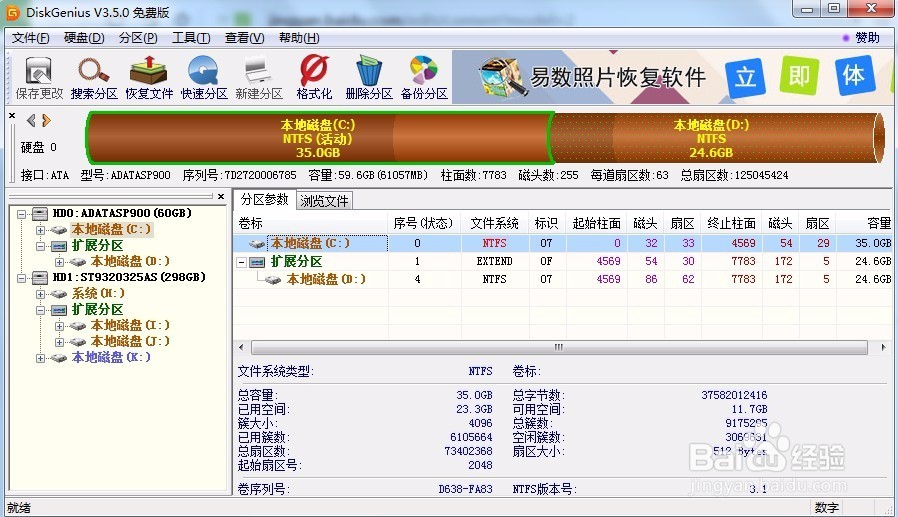Expand 本地磁盘(I:) in the tree
The image size is (898, 517).
tap(60, 326)
